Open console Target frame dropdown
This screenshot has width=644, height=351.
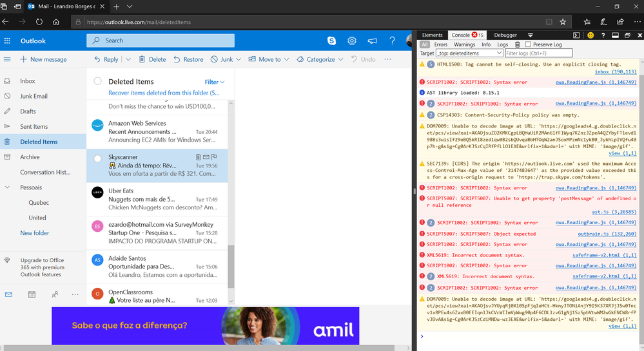pyautogui.click(x=469, y=53)
